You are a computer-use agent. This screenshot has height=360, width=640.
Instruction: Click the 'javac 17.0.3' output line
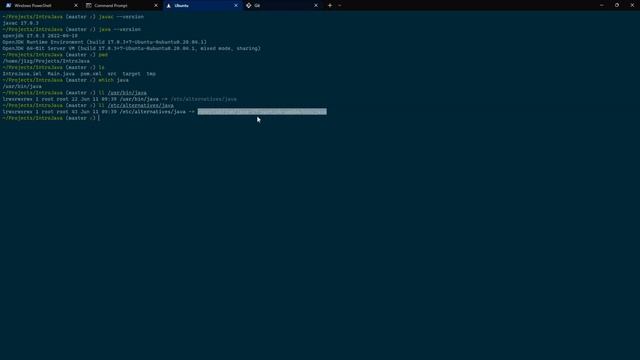[20, 23]
